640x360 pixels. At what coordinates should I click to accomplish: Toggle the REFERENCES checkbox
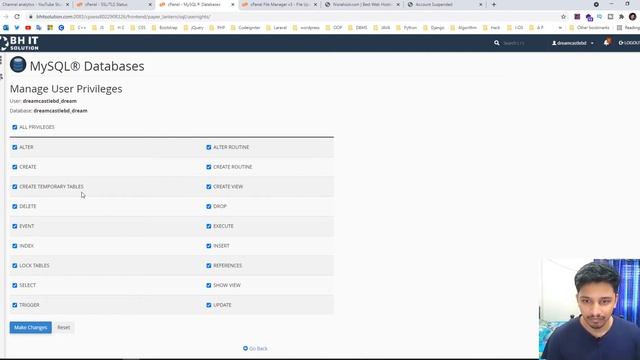[209, 266]
